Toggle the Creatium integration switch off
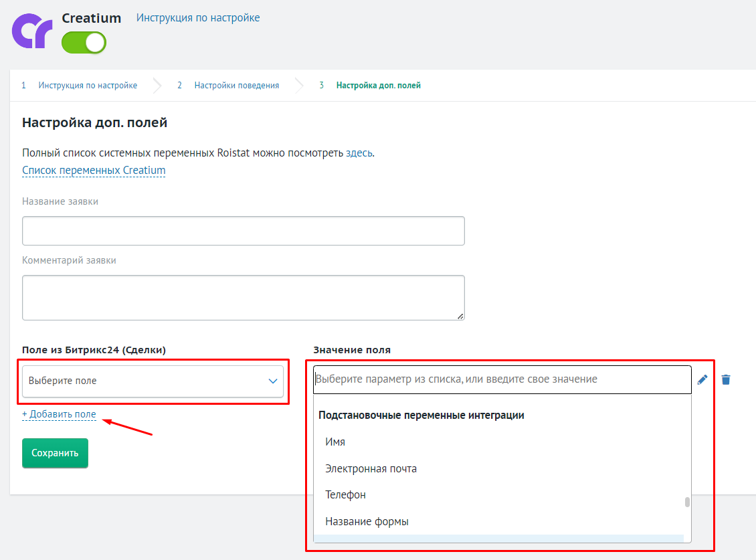 (x=84, y=42)
